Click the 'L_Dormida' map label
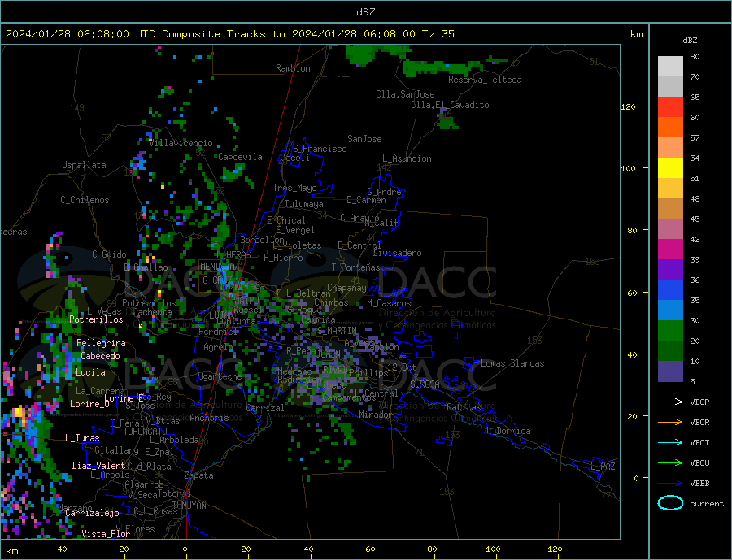The width and height of the screenshot is (732, 560). point(509,431)
